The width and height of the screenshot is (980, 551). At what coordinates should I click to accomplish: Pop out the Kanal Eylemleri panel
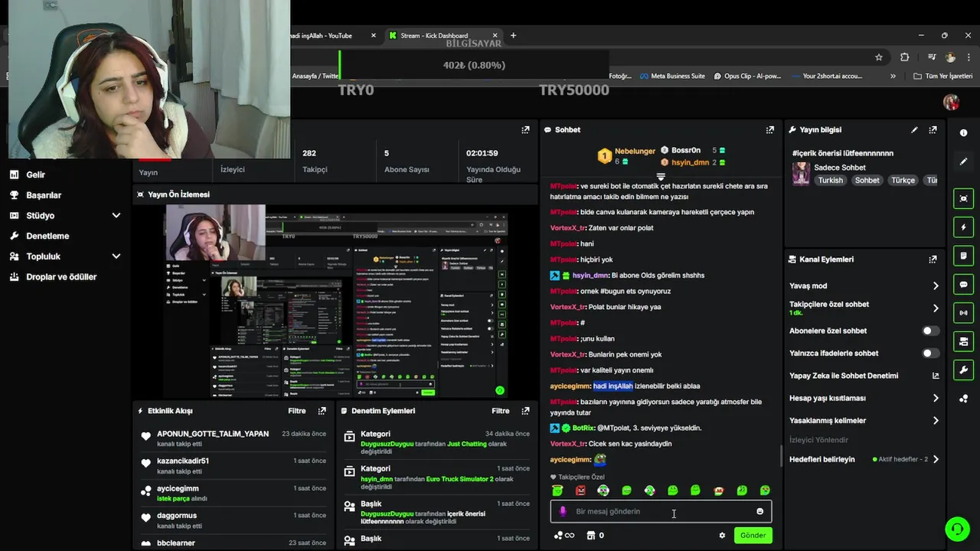pos(933,259)
